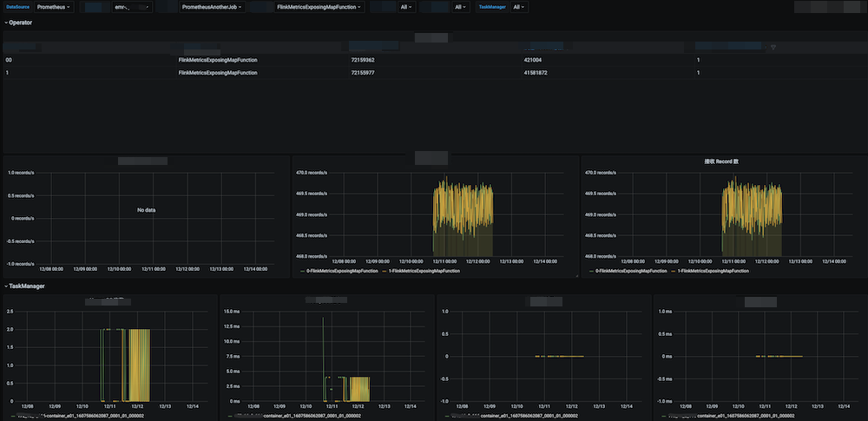Open the DataSource Prometheus dropdown

click(x=54, y=7)
